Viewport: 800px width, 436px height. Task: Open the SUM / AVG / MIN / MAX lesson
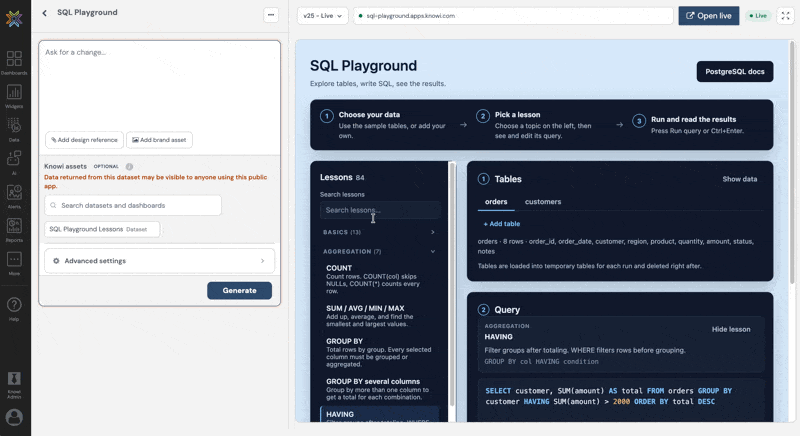coord(379,316)
